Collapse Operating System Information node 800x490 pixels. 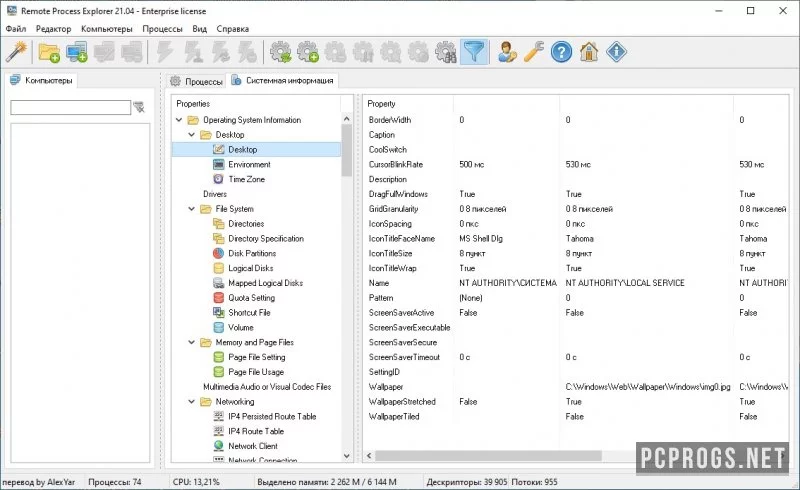[x=179, y=120]
